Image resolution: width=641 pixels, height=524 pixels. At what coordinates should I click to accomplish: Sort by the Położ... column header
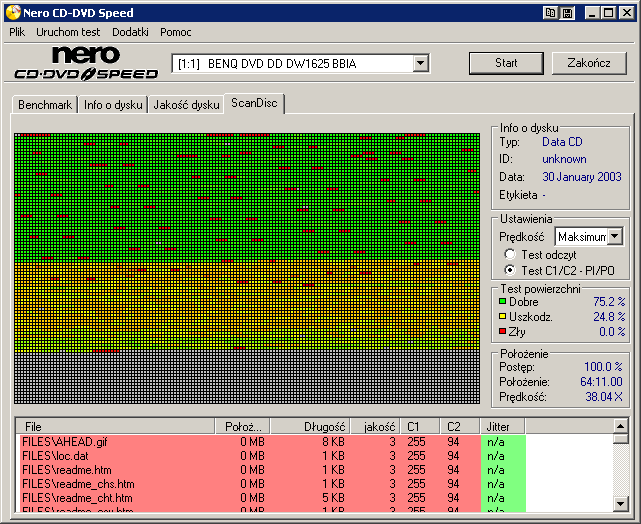pos(243,426)
